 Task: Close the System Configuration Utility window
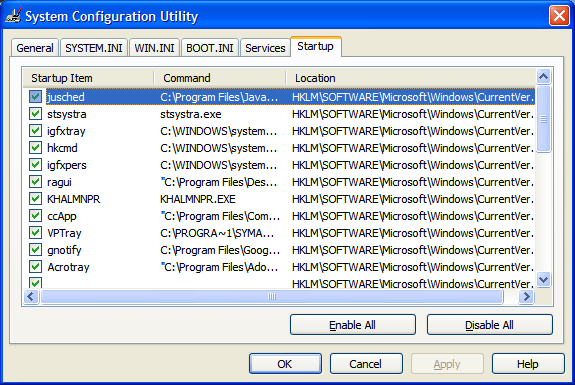(x=558, y=16)
